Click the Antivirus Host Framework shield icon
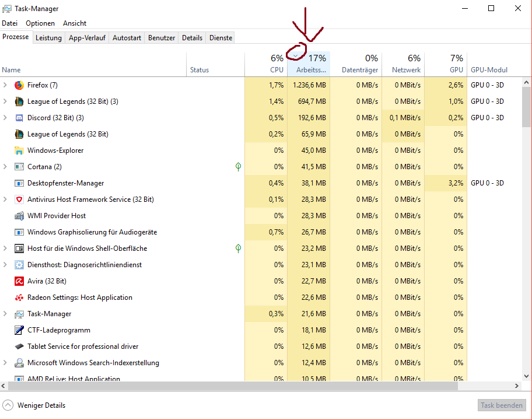The width and height of the screenshot is (532, 420). [x=19, y=199]
